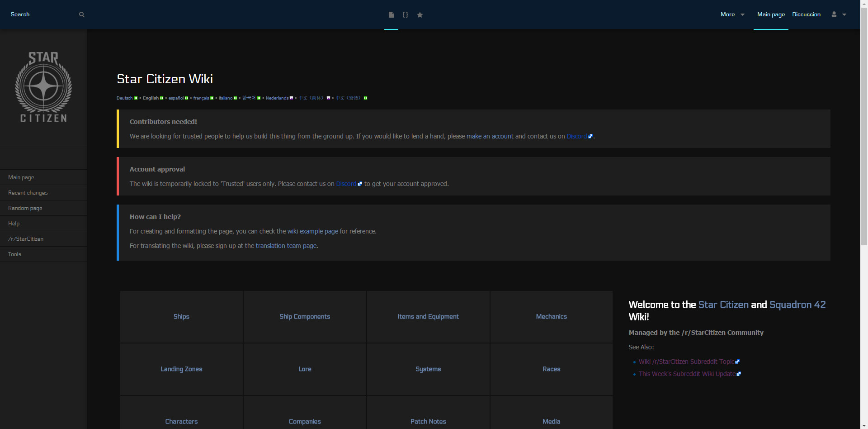868x429 pixels.
Task: Open the Systems tile
Action: pyautogui.click(x=428, y=369)
